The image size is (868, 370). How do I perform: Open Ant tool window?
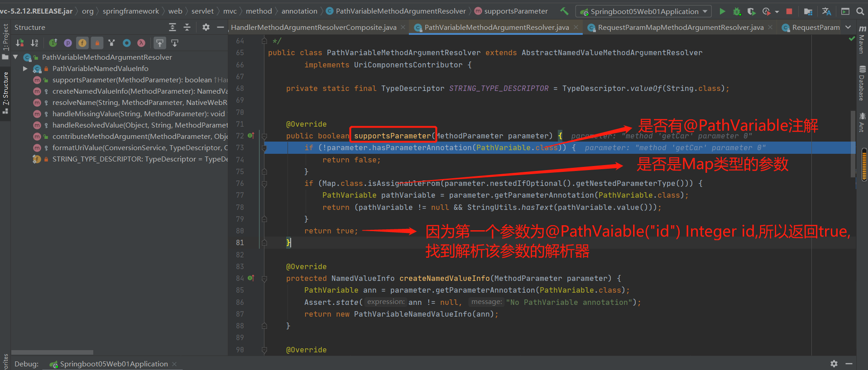pos(862,122)
